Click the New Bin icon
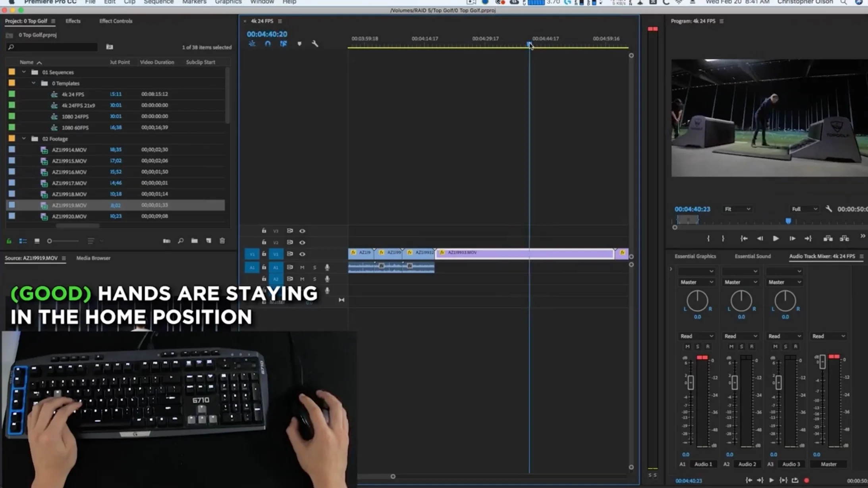 tap(195, 241)
